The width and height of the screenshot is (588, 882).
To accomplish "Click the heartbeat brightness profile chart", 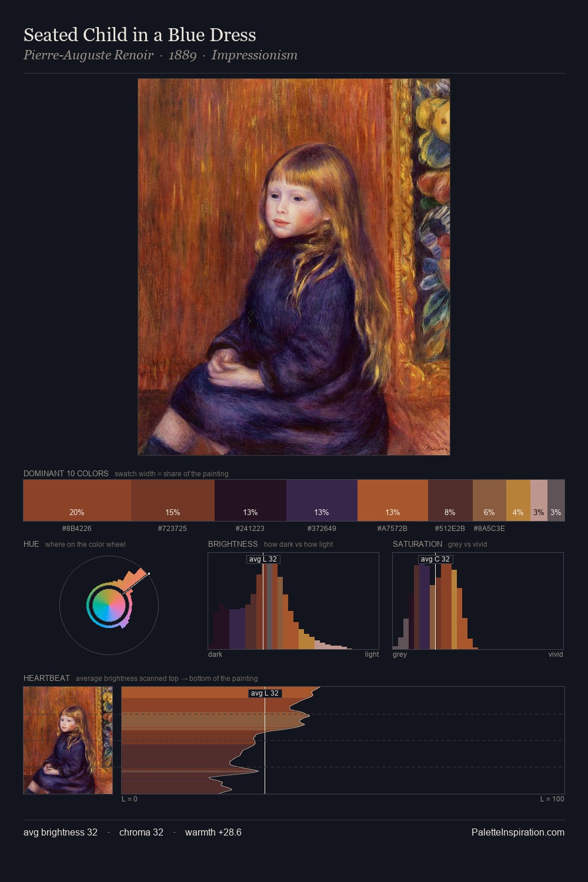I will pyautogui.click(x=343, y=740).
